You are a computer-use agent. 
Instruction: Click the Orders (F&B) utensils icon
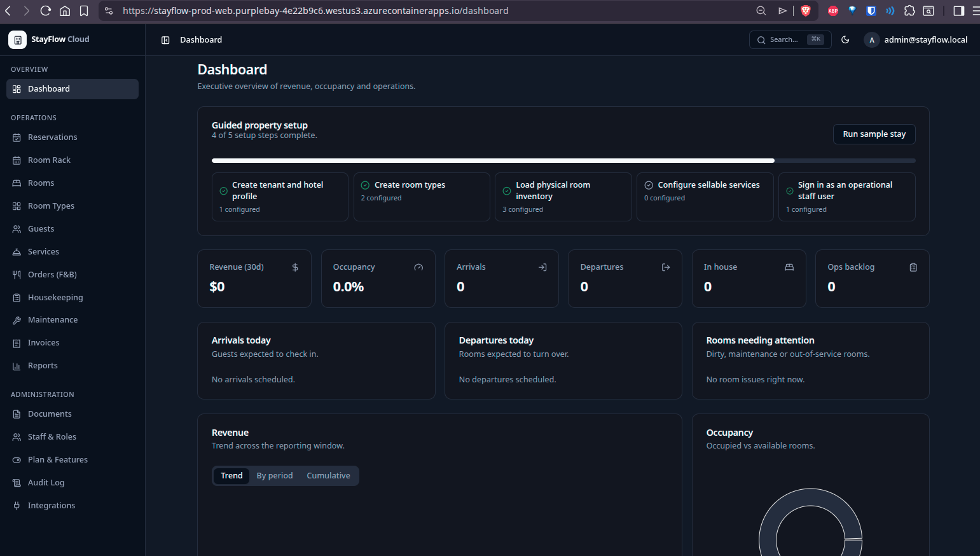[x=17, y=275]
